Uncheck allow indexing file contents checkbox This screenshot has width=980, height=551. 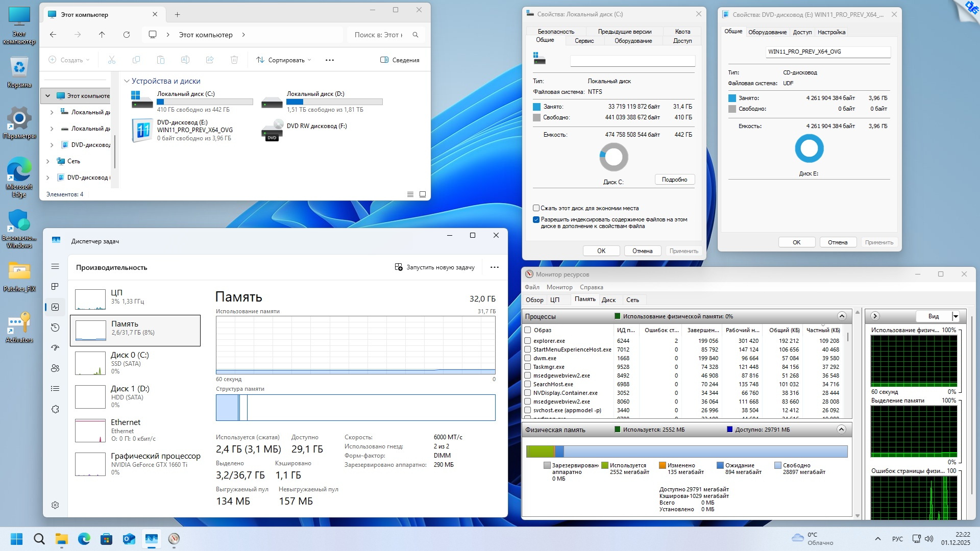(x=536, y=220)
